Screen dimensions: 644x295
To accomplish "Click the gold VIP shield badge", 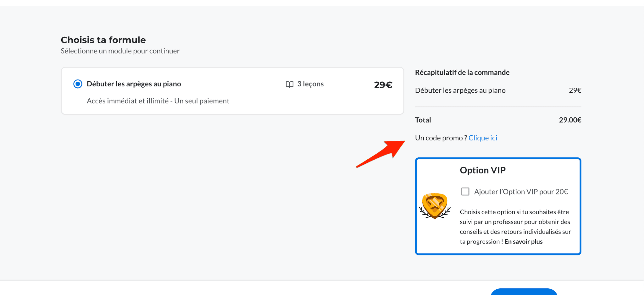I will pos(435,206).
